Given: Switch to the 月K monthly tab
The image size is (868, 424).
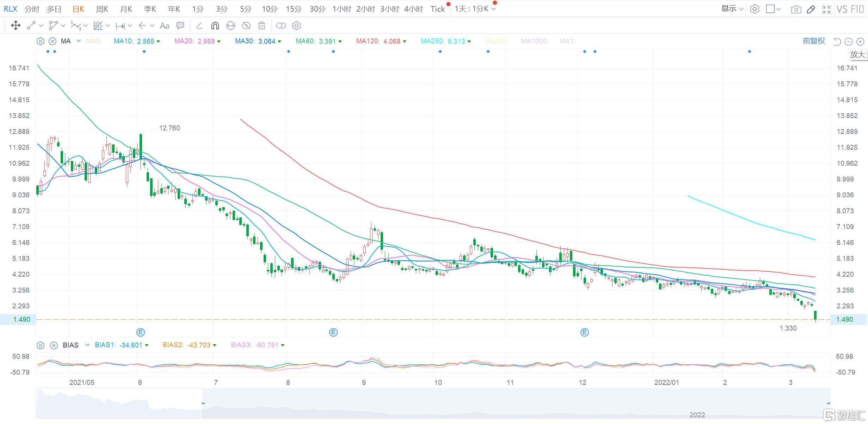Looking at the screenshot, I should point(126,9).
